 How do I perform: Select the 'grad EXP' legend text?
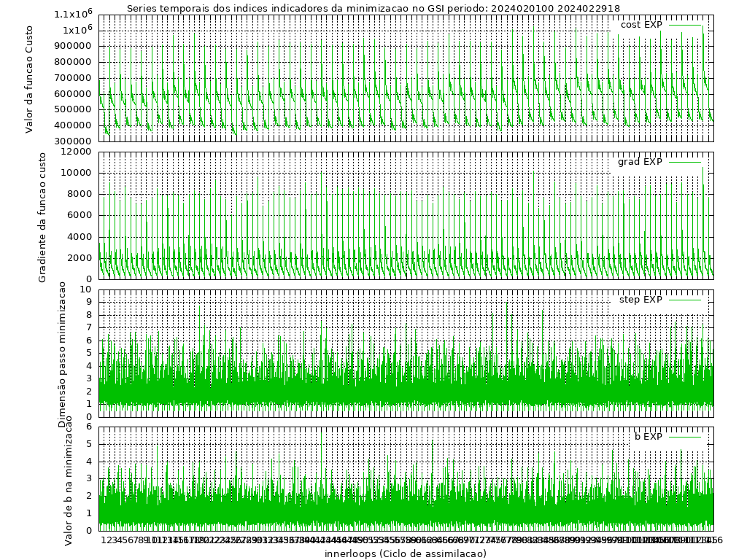640,162
